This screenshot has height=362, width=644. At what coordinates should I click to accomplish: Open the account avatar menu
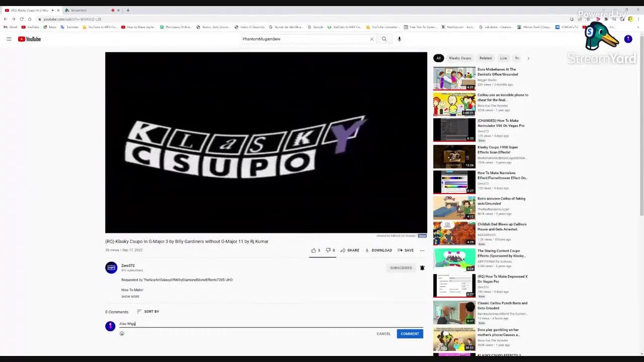[628, 39]
